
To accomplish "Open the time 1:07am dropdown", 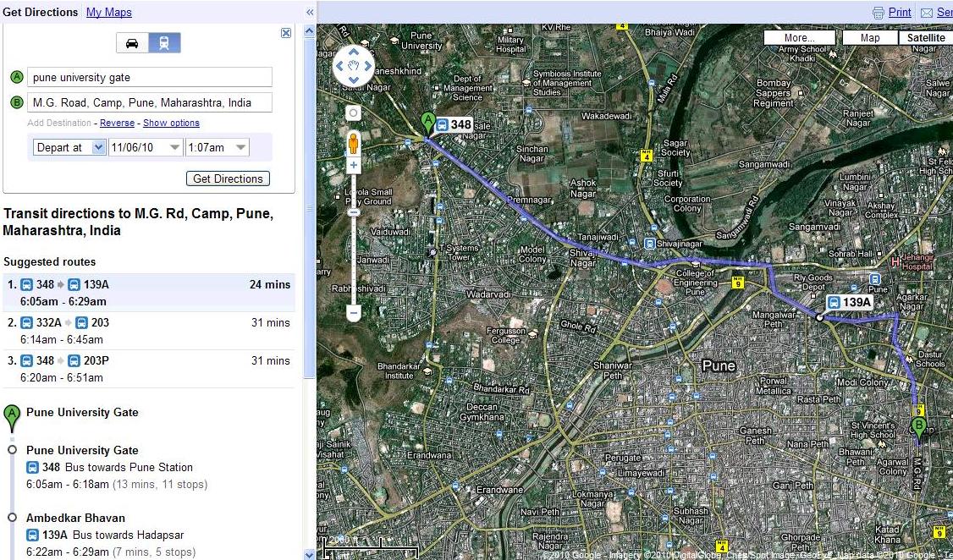I will coord(218,147).
